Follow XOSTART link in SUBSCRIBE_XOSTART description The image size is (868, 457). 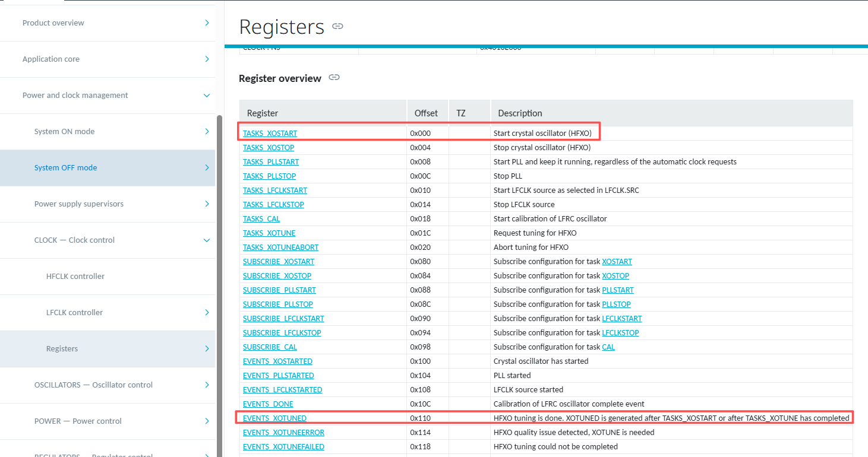click(x=617, y=261)
